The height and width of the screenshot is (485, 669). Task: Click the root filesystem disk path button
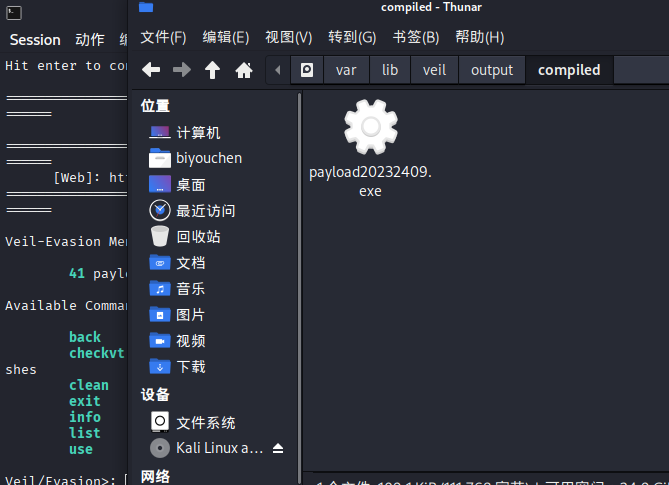click(x=307, y=70)
